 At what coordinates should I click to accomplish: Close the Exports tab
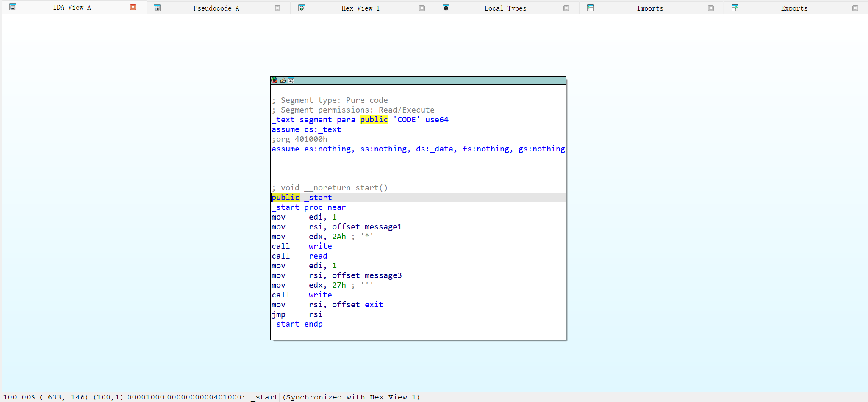pyautogui.click(x=855, y=8)
